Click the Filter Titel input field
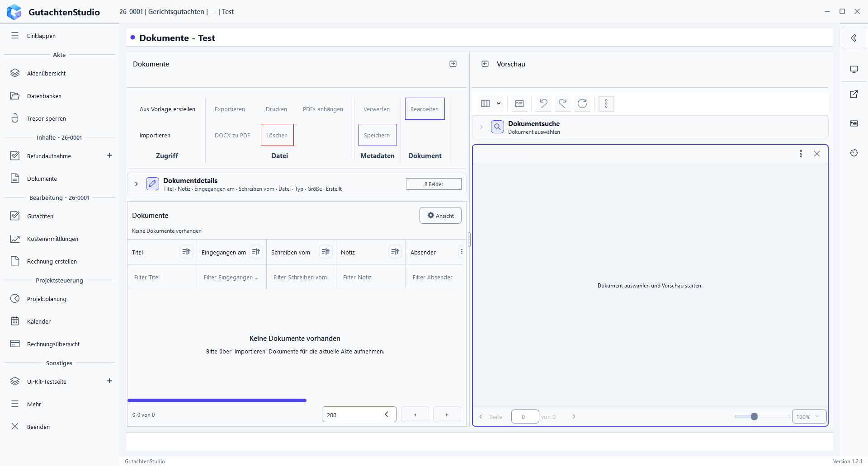This screenshot has height=466, width=868. pyautogui.click(x=162, y=277)
